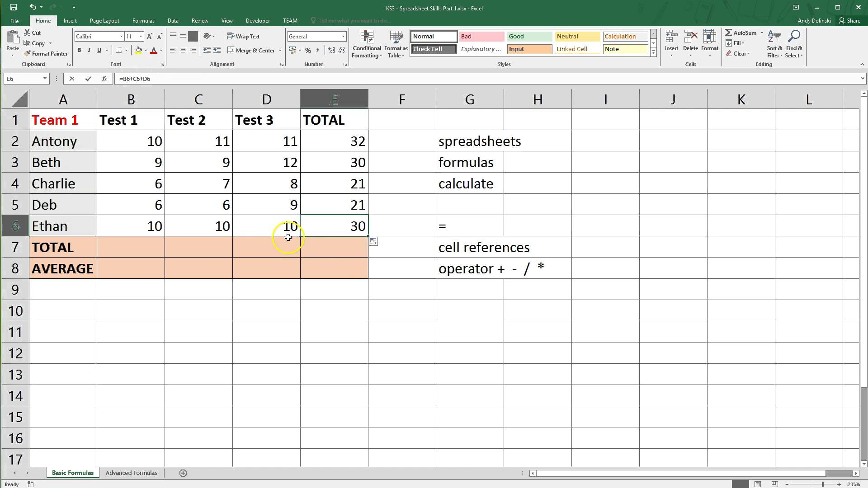Click the Name Box cell reference
This screenshot has width=868, height=488.
25,78
